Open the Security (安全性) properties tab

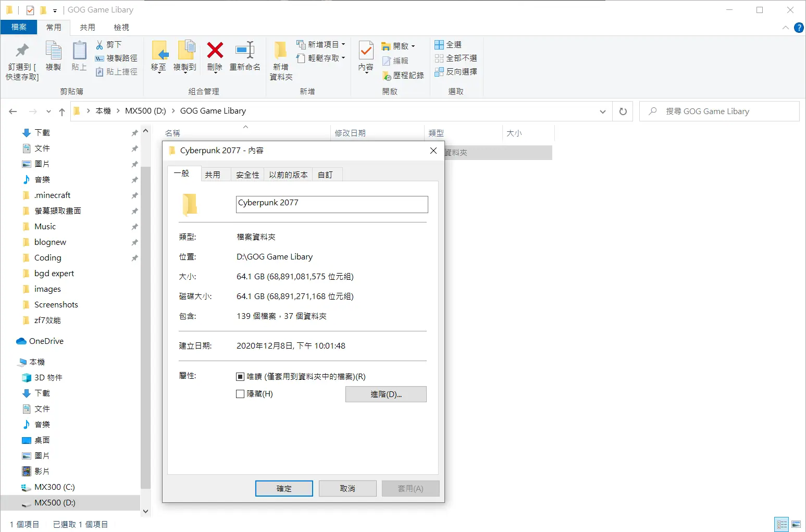(247, 175)
